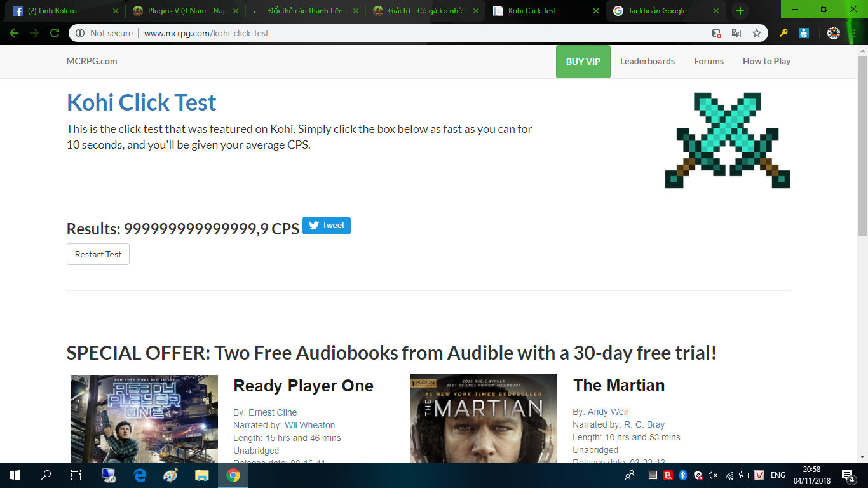Close the Linh Bolero Facebook tab
Screen dimensions: 868x488
click(115, 11)
